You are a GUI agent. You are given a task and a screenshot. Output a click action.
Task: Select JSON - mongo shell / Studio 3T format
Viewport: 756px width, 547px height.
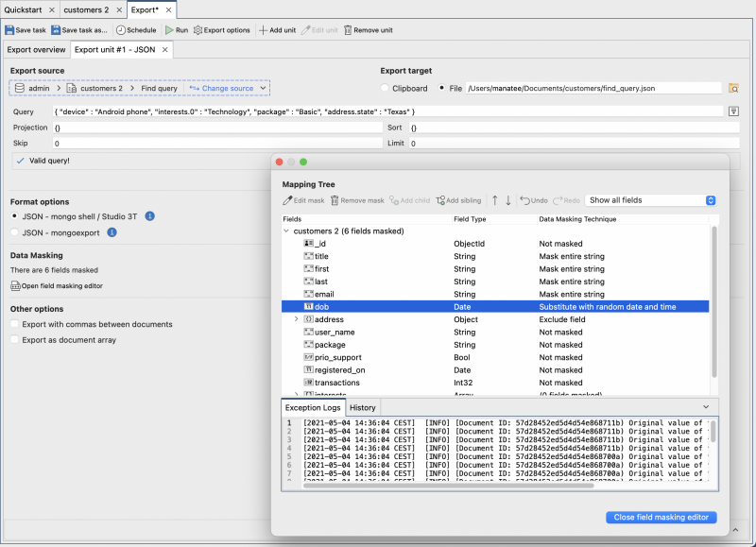[14, 216]
